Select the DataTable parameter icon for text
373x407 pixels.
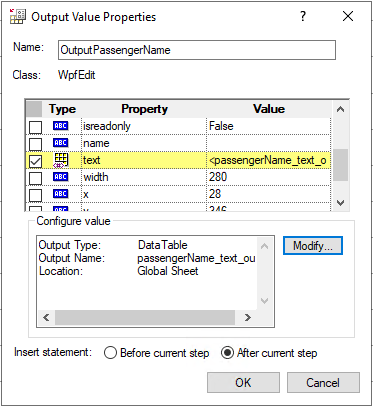click(x=61, y=160)
